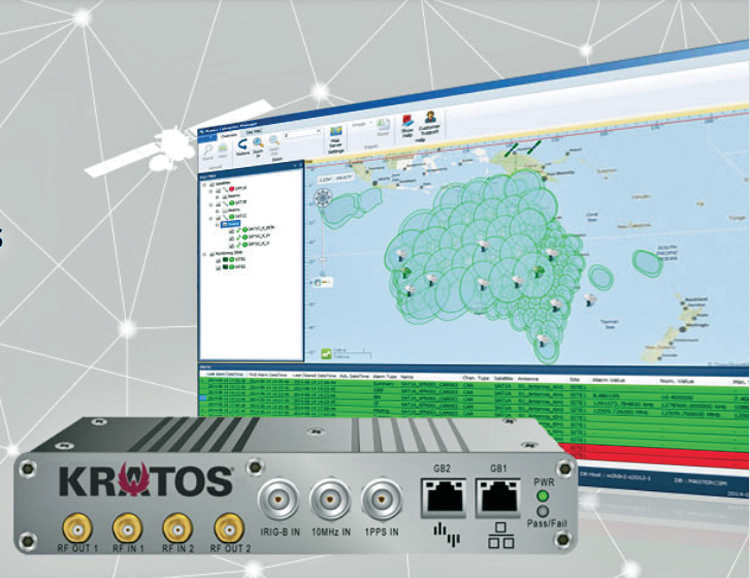This screenshot has height=578, width=750.
Task: Click the green status dot of satellite SAT1B
Action: (232, 203)
